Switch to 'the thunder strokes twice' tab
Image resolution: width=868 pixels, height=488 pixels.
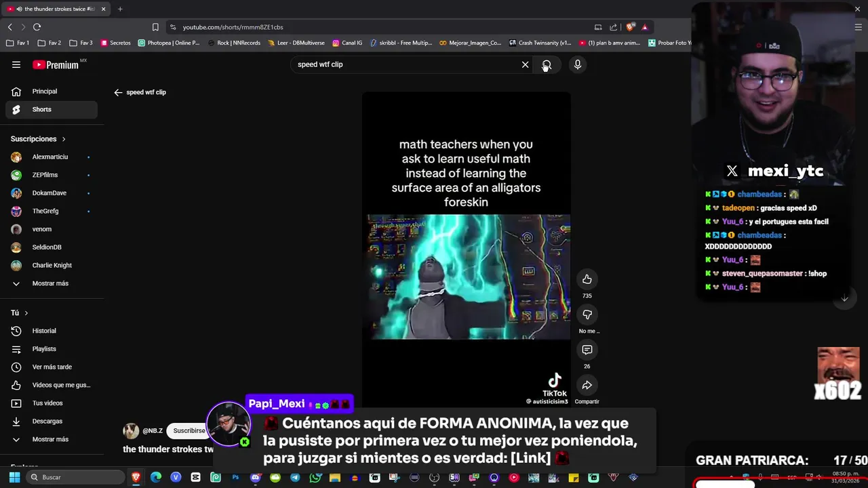click(56, 9)
